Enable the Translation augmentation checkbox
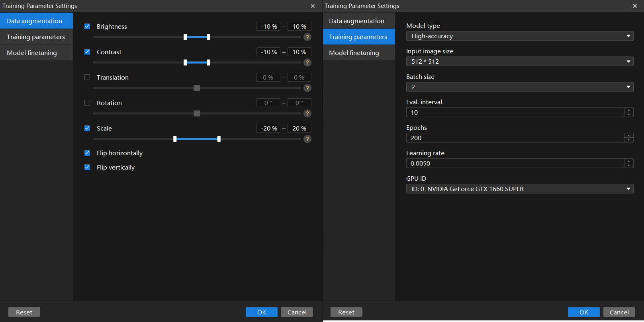This screenshot has width=644, height=322. point(87,77)
